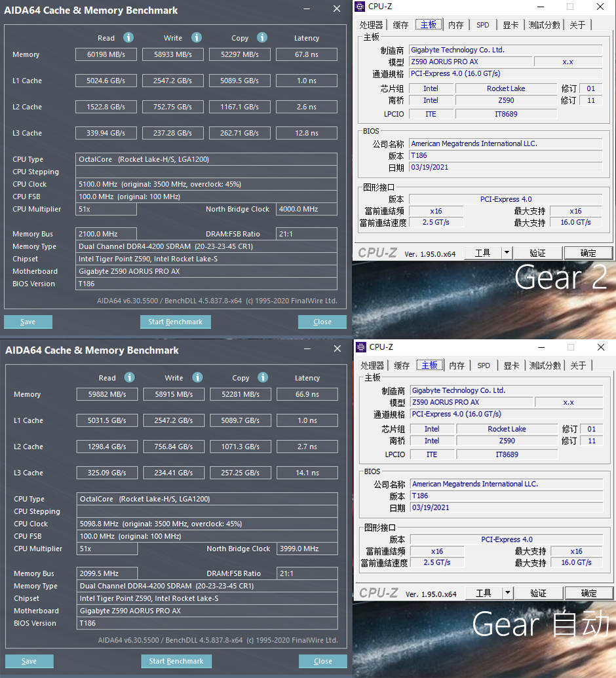Click the Read info icon in top AIDA64 window
The width and height of the screenshot is (616, 678).
tap(128, 37)
